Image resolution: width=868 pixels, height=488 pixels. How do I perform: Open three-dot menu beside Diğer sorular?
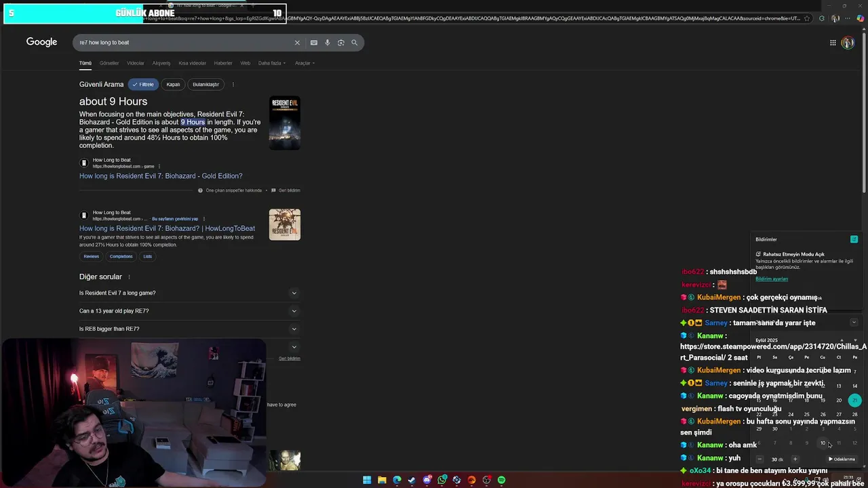click(129, 277)
